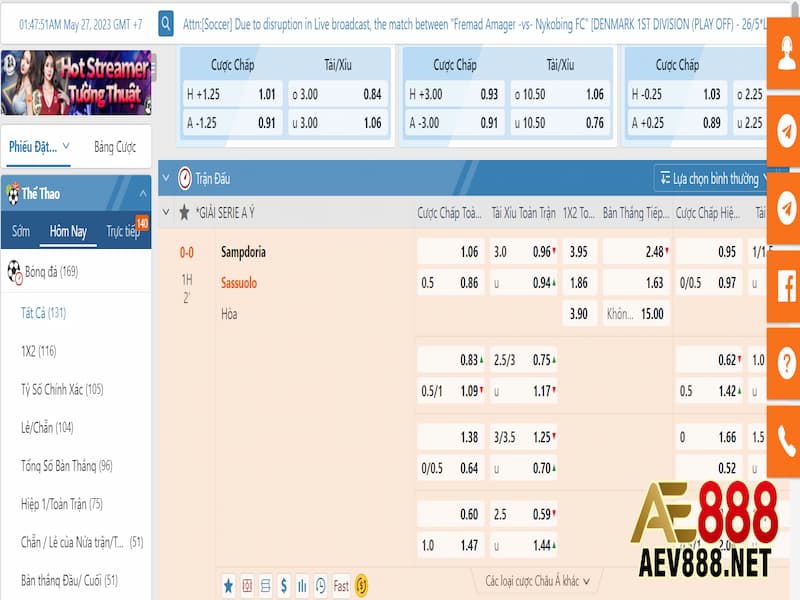
Task: Collapse the Thể Thao sidebar section
Action: tap(142, 193)
